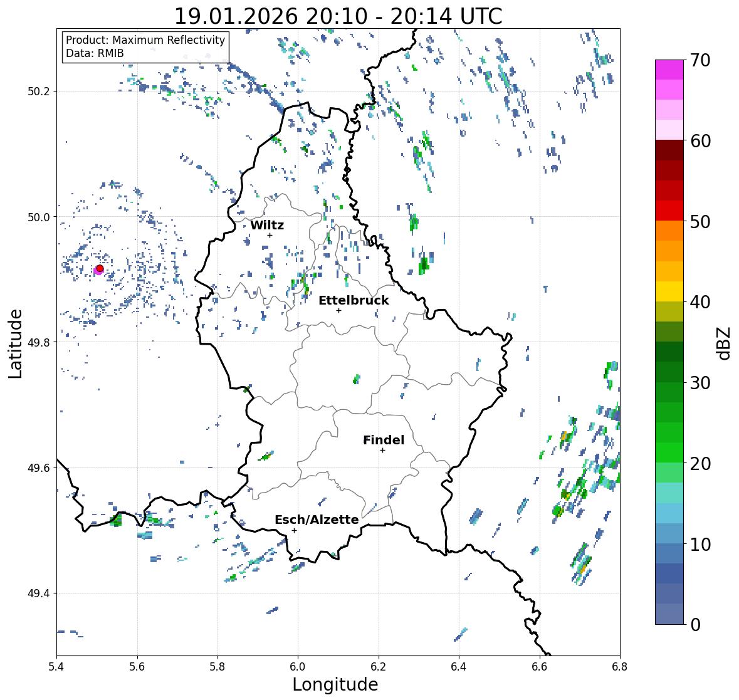The image size is (739, 700).
Task: Click the 'Product: Maximum Reflectivity' text
Action: 145,40
